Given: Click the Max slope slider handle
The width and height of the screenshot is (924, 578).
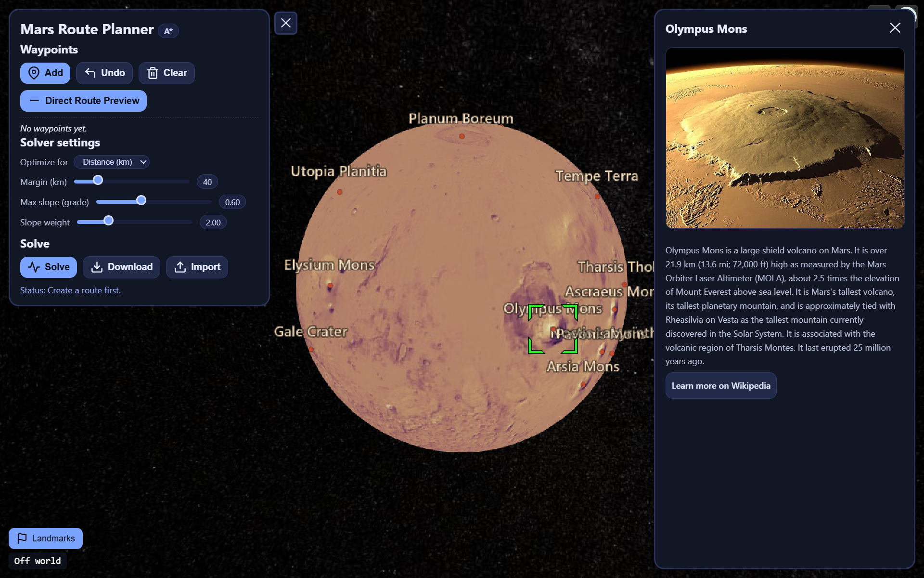Looking at the screenshot, I should pyautogui.click(x=141, y=200).
